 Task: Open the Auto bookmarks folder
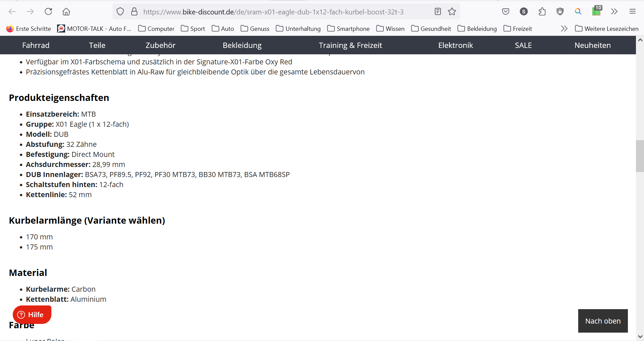pos(223,29)
